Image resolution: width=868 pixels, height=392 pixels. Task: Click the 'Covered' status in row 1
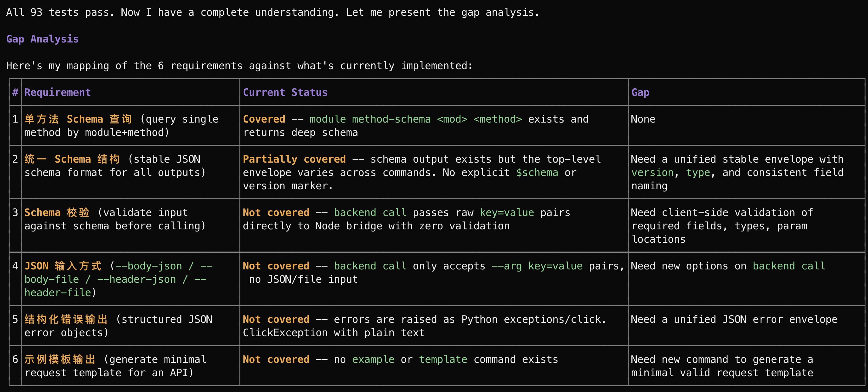coord(264,119)
